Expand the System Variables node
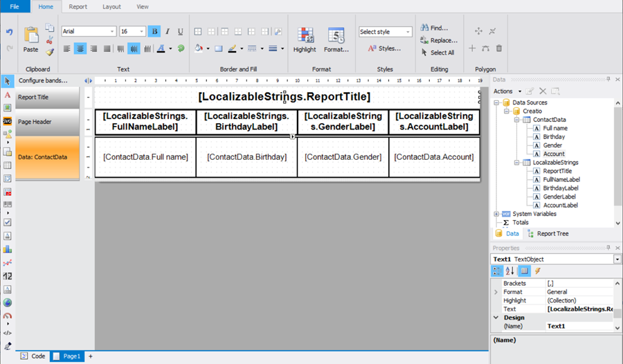Image resolution: width=623 pixels, height=364 pixels. pyautogui.click(x=496, y=214)
